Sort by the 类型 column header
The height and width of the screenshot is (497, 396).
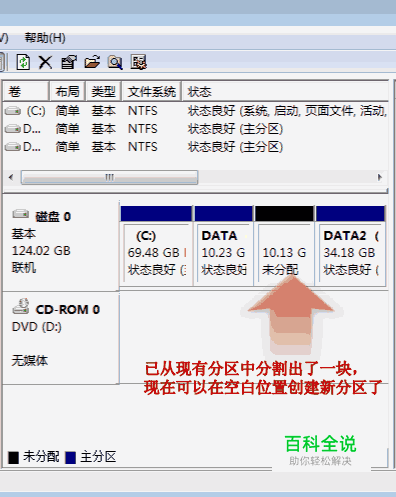(103, 91)
